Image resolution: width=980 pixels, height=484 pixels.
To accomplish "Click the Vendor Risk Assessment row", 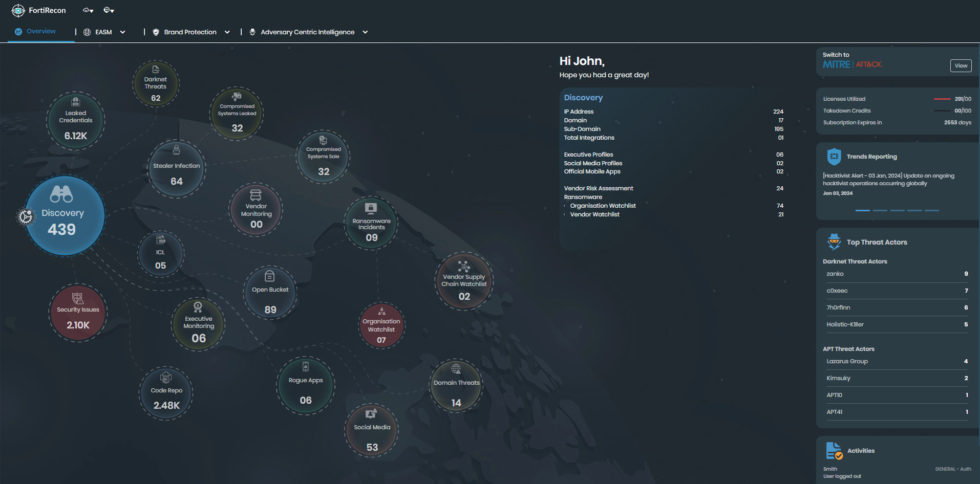I will click(673, 188).
